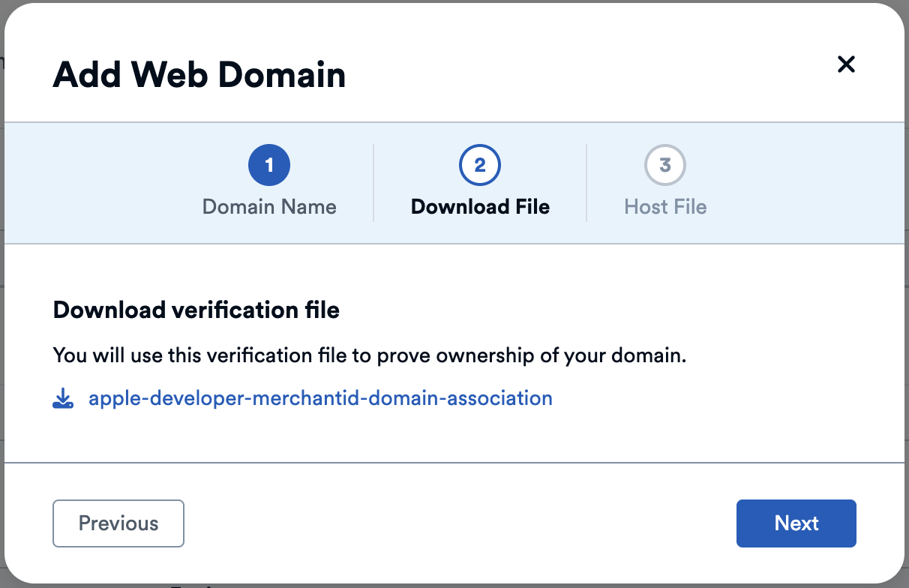Click the download tray icon
The height and width of the screenshot is (588, 909).
click(63, 398)
